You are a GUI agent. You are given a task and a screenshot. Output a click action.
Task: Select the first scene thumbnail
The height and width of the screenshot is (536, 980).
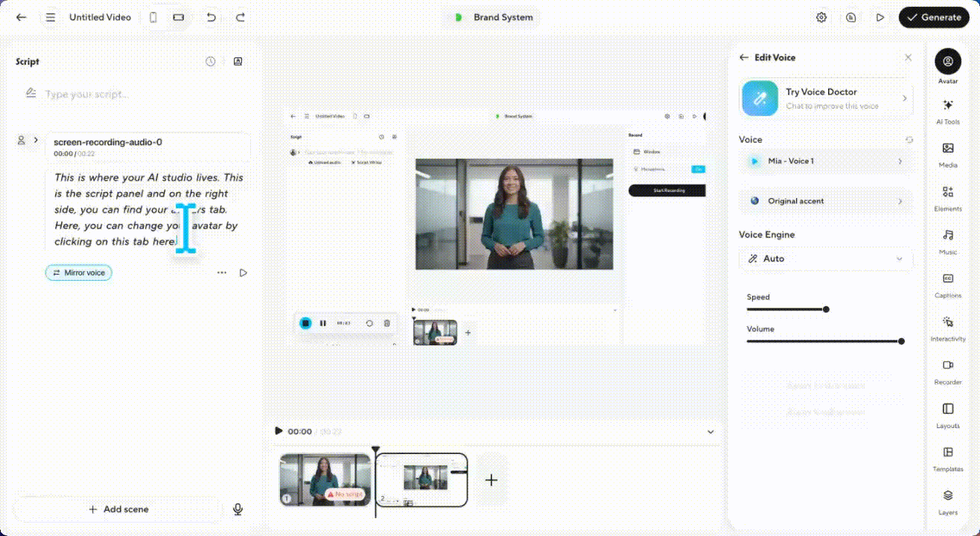[325, 480]
